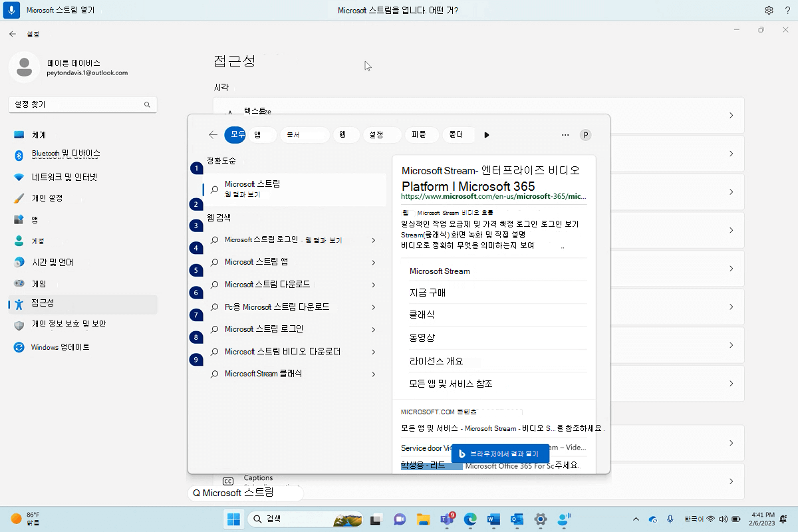Image resolution: width=798 pixels, height=532 pixels.
Task: Open 개인 정보 보호 및 보안
Action: [82, 325]
